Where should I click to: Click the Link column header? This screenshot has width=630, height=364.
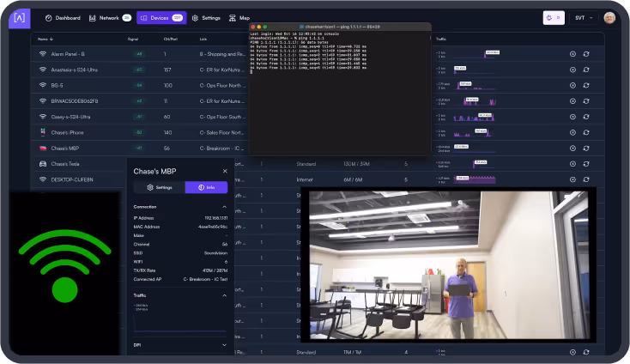pos(203,39)
